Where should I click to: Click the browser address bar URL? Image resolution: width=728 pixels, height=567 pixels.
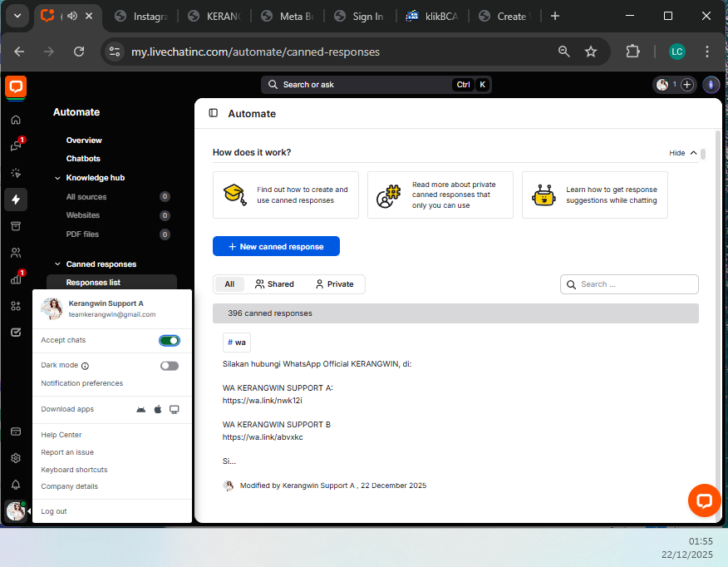point(255,52)
